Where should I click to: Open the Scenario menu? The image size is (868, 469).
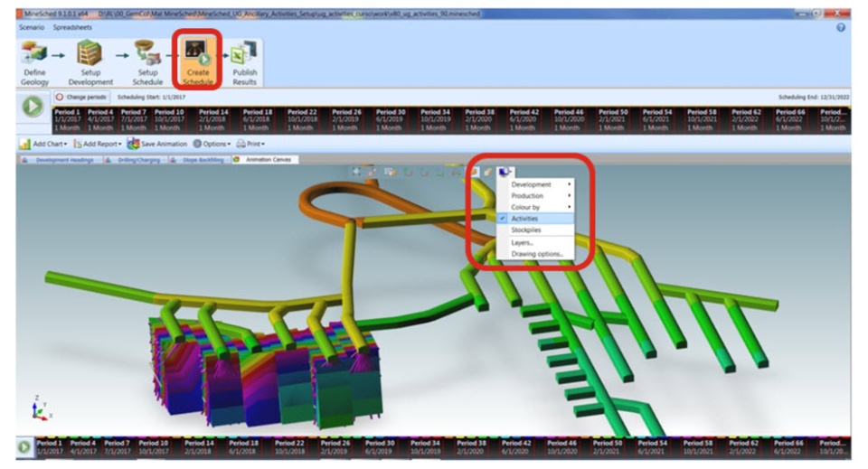click(32, 28)
